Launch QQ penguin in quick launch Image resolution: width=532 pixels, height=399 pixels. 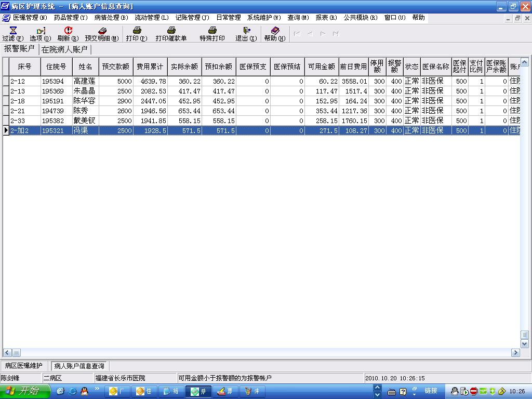(x=84, y=391)
